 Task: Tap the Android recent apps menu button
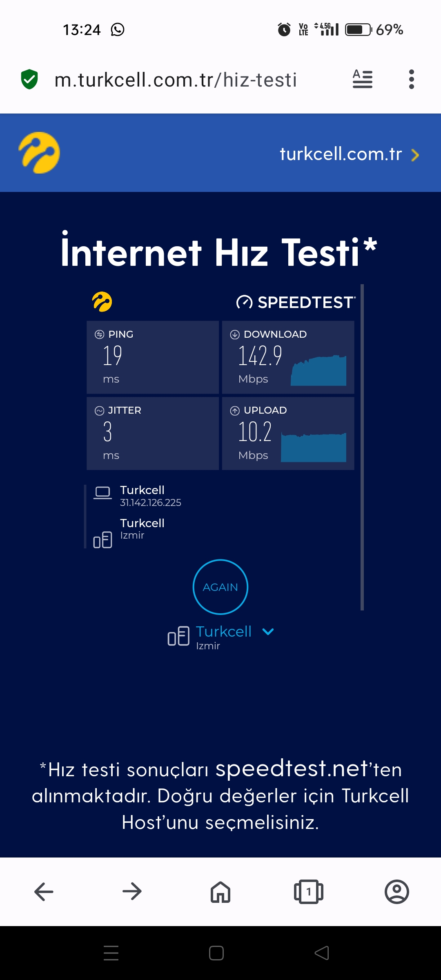[x=111, y=953]
